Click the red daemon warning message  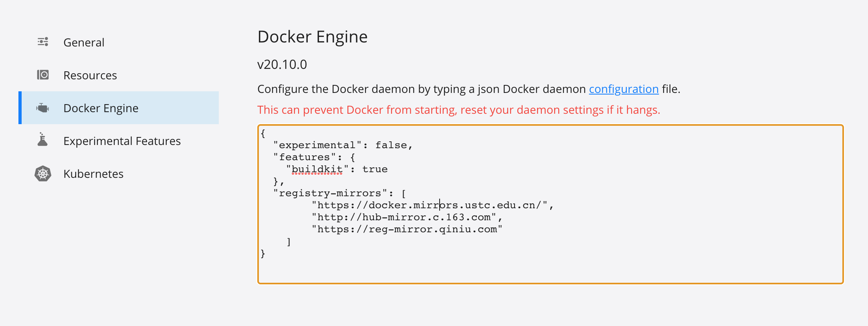(x=458, y=110)
